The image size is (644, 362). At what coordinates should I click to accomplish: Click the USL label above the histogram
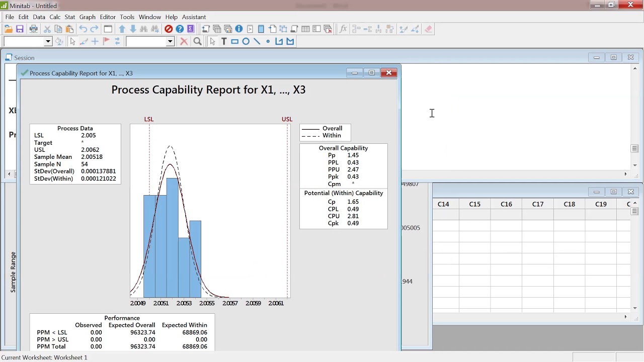287,119
